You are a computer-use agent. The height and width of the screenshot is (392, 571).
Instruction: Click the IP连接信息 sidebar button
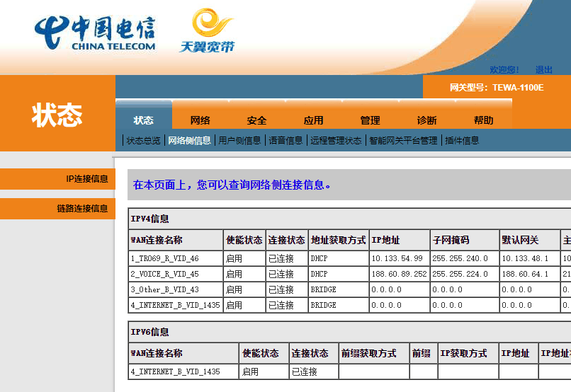coord(57,179)
